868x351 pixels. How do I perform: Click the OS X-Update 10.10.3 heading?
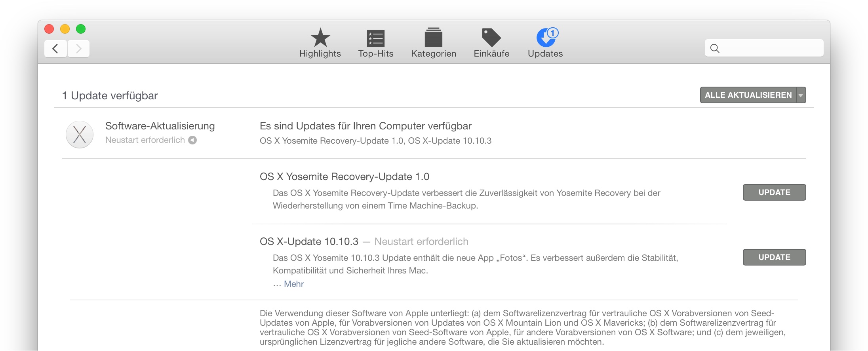click(309, 241)
